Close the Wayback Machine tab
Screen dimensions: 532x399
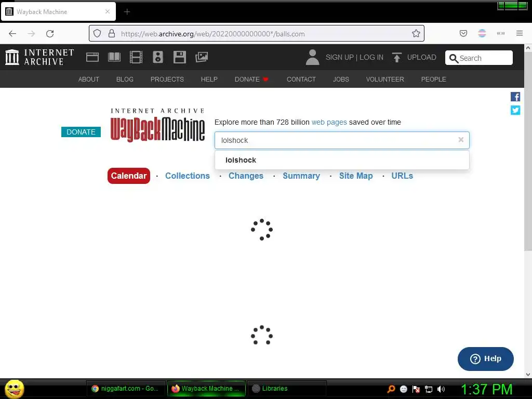[108, 11]
